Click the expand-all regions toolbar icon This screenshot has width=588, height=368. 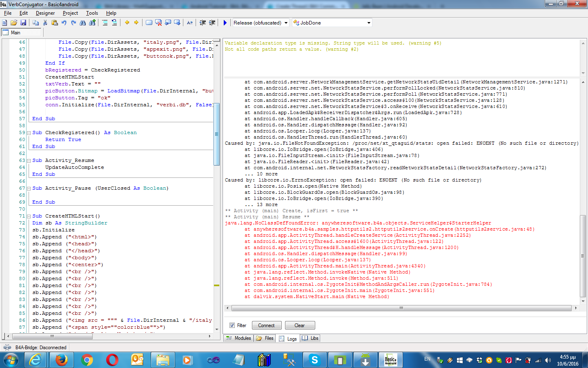tap(114, 23)
